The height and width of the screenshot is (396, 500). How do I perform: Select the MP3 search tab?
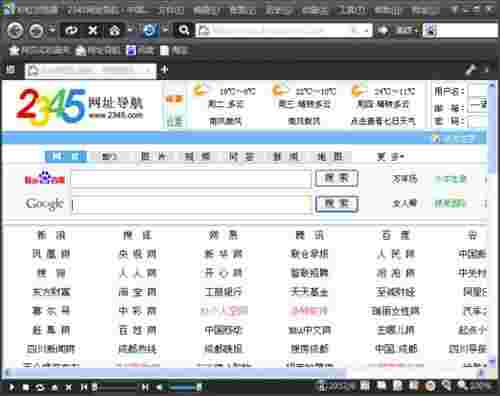pos(109,156)
